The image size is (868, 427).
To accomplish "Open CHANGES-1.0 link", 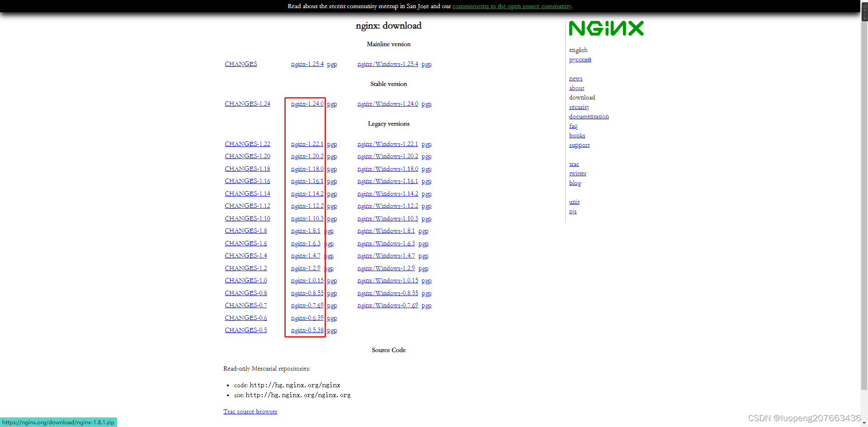I will (246, 281).
